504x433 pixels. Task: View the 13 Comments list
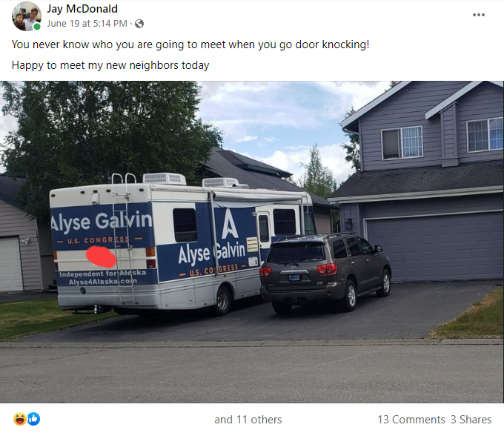411,420
